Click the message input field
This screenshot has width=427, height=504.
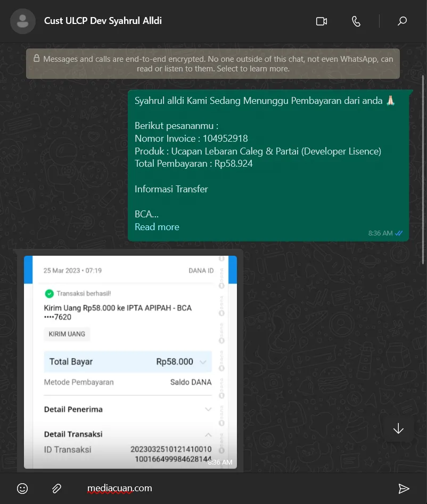(x=234, y=489)
